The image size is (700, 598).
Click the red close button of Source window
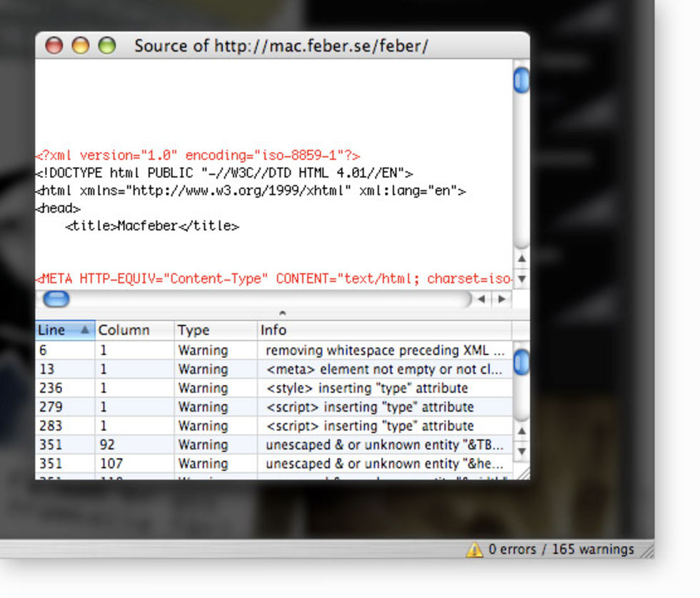coord(54,46)
